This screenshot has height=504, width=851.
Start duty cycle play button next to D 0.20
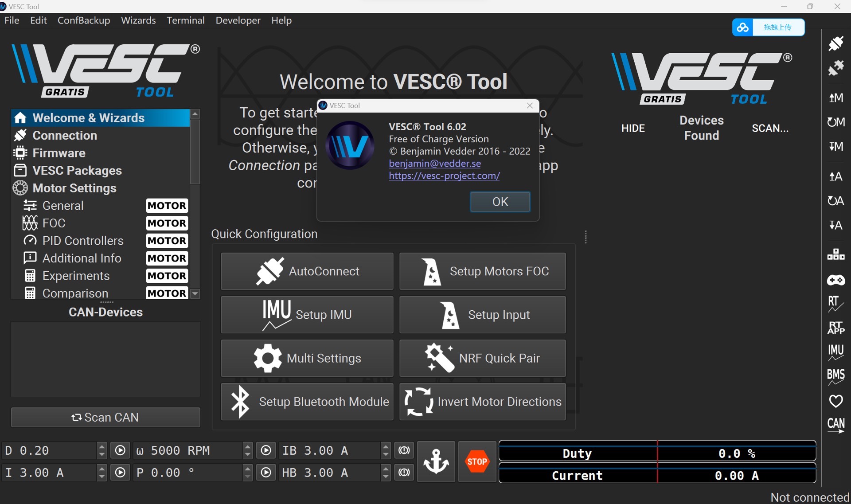point(120,450)
